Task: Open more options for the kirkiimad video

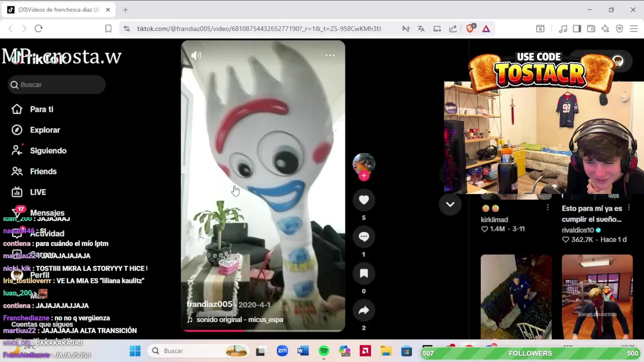Action: (x=547, y=208)
